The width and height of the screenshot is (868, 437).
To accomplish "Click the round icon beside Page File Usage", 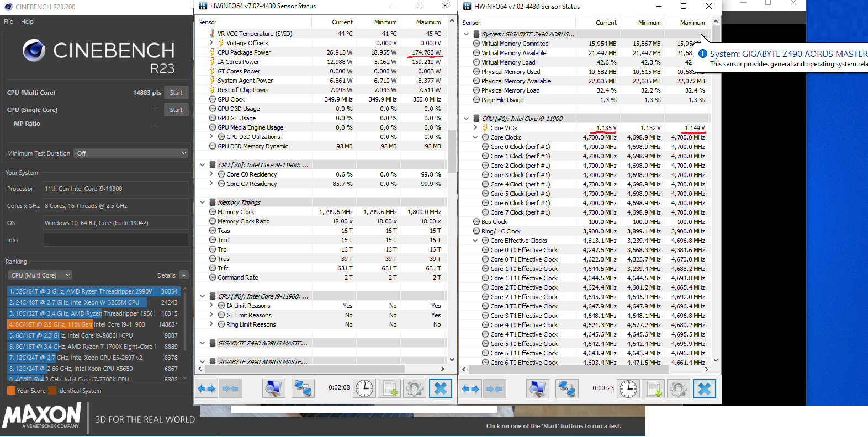I will pos(477,100).
